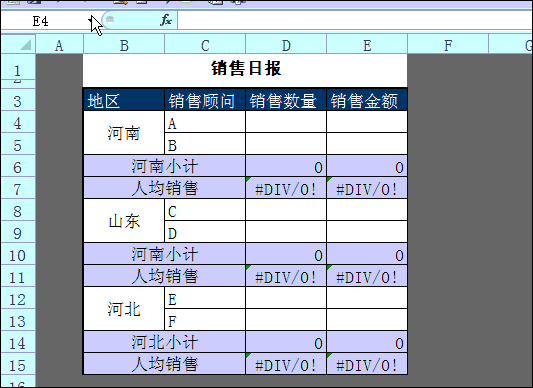
Task: Click empty sales amount cell E4
Action: click(x=367, y=122)
